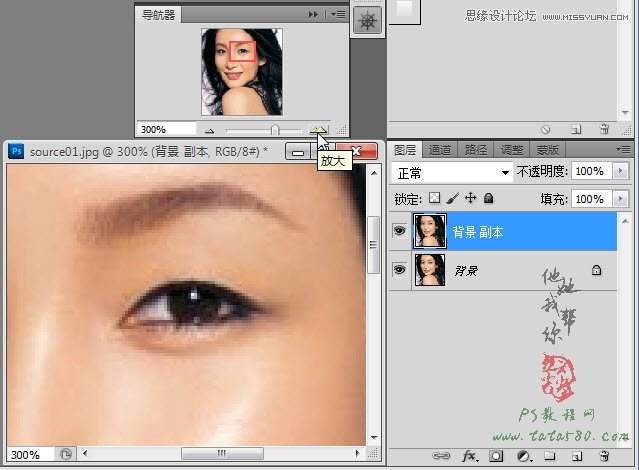Toggle lock image pixels brush icon

452,198
